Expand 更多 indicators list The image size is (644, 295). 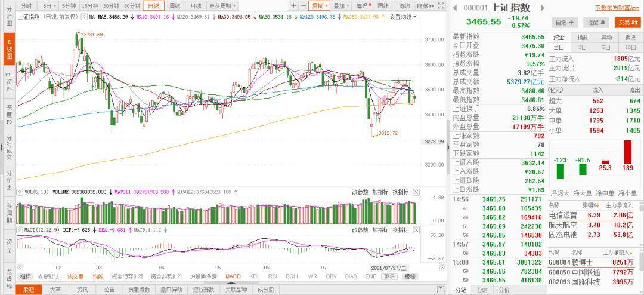point(389,276)
